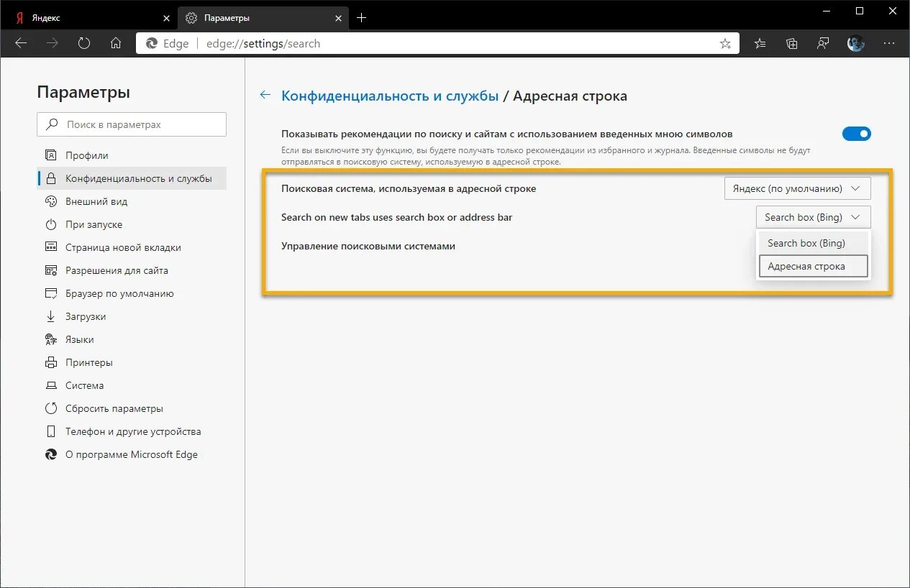Toggle search and site suggestions switch
910x588 pixels.
856,134
